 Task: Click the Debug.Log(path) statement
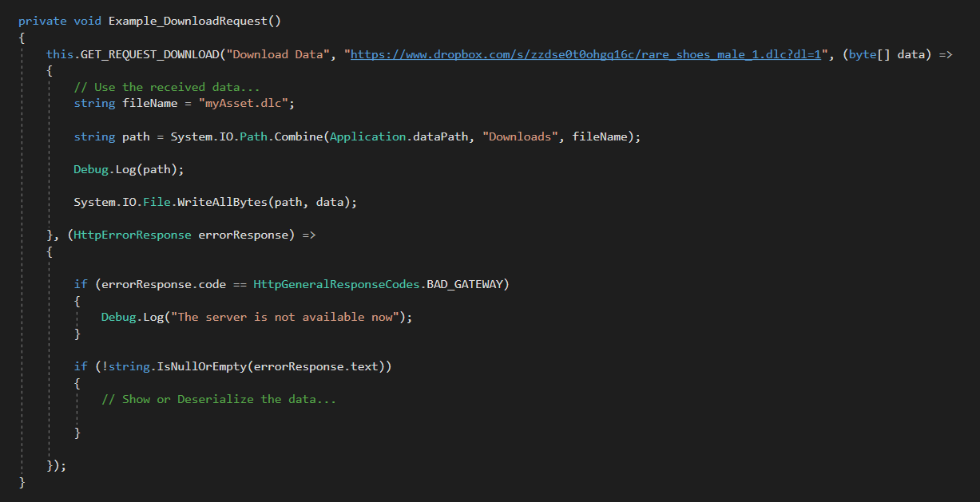[x=129, y=169]
